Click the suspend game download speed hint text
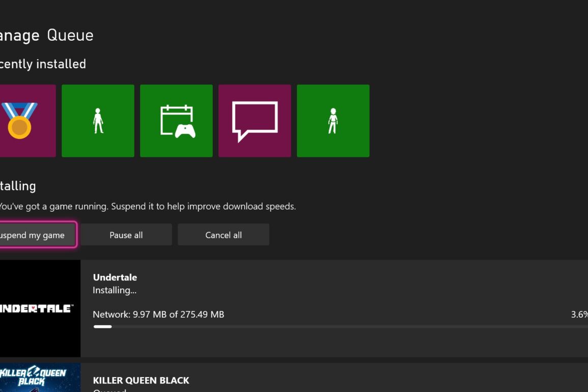 click(148, 206)
